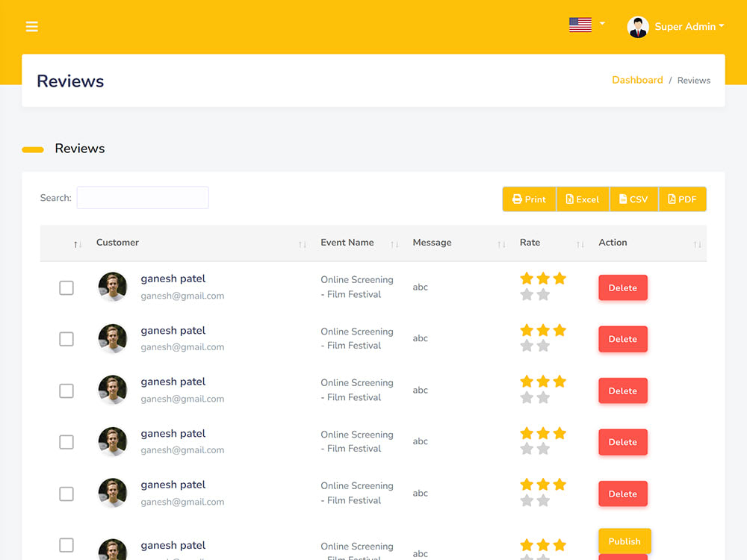Check the first review row checkbox

[x=66, y=287]
